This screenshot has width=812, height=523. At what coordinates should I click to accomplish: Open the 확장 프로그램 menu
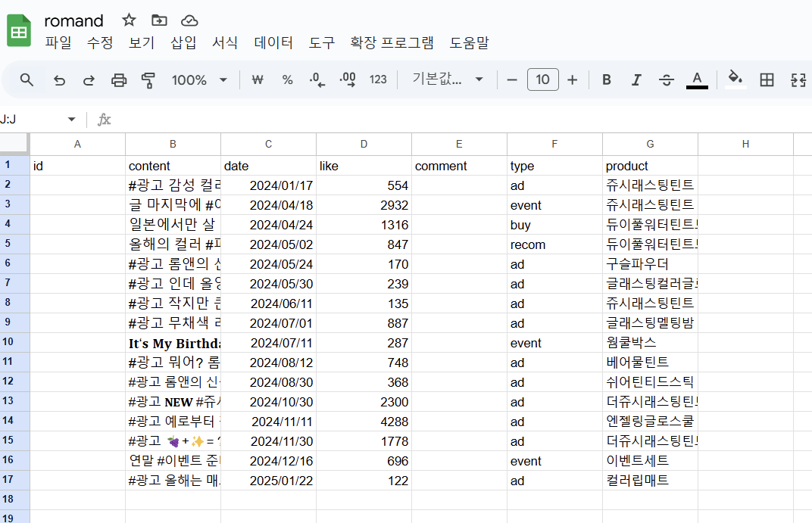coord(392,43)
